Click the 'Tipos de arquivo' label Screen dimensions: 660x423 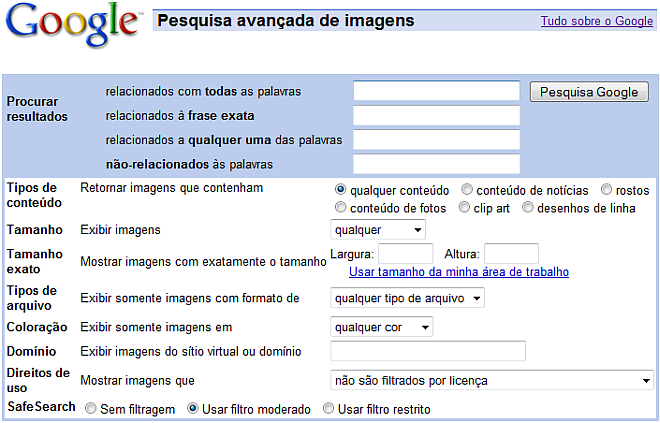click(32, 298)
